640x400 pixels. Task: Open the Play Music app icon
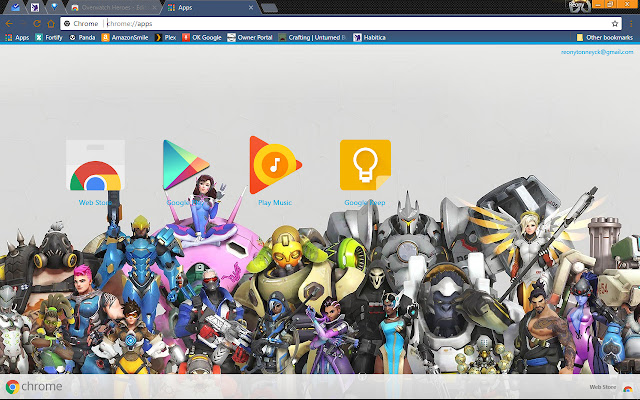tap(276, 165)
